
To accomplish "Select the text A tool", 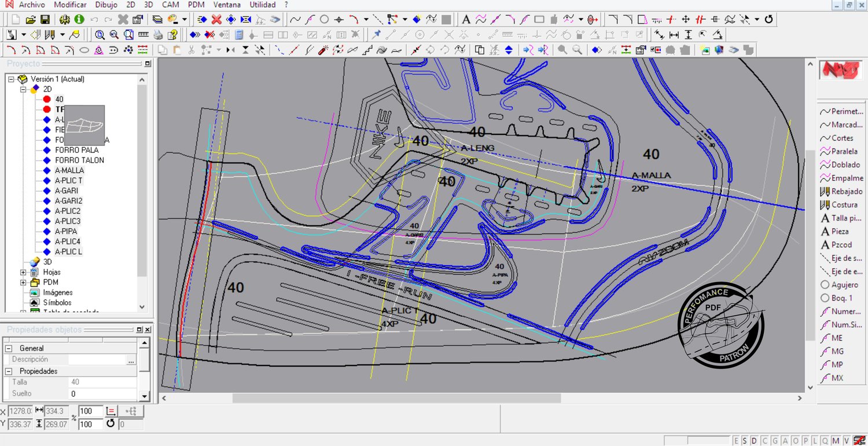I will (466, 20).
